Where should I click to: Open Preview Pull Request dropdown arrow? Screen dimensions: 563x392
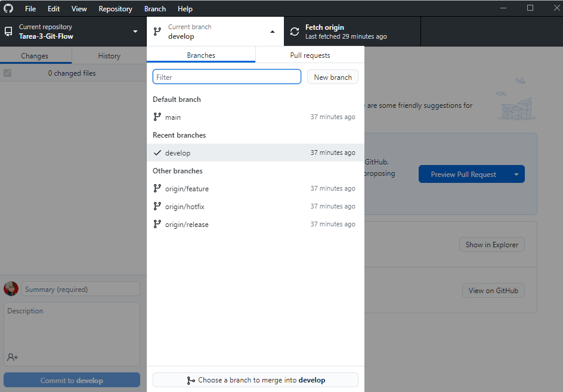point(516,175)
